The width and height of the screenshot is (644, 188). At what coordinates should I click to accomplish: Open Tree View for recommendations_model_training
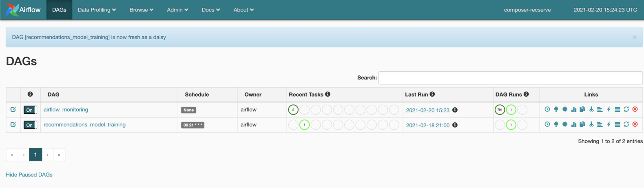click(556, 124)
